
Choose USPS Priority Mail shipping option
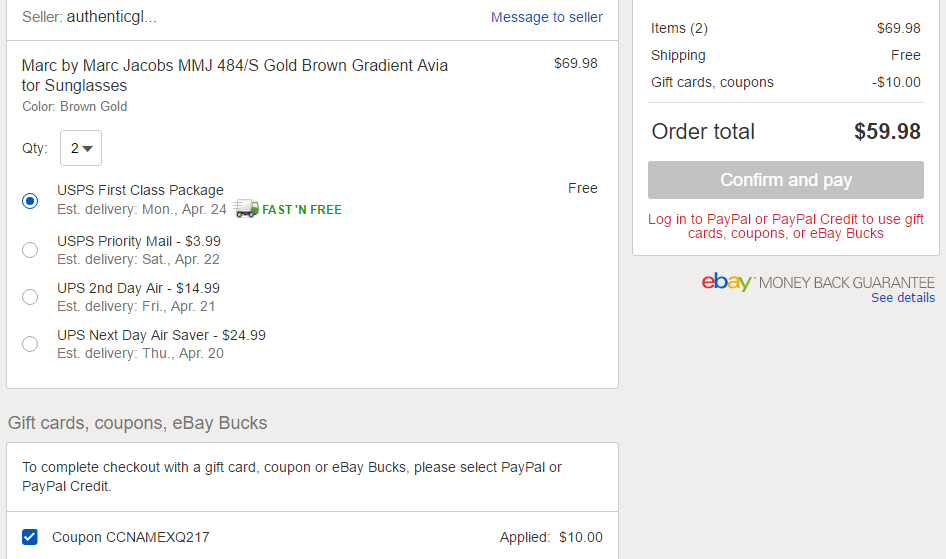point(30,250)
